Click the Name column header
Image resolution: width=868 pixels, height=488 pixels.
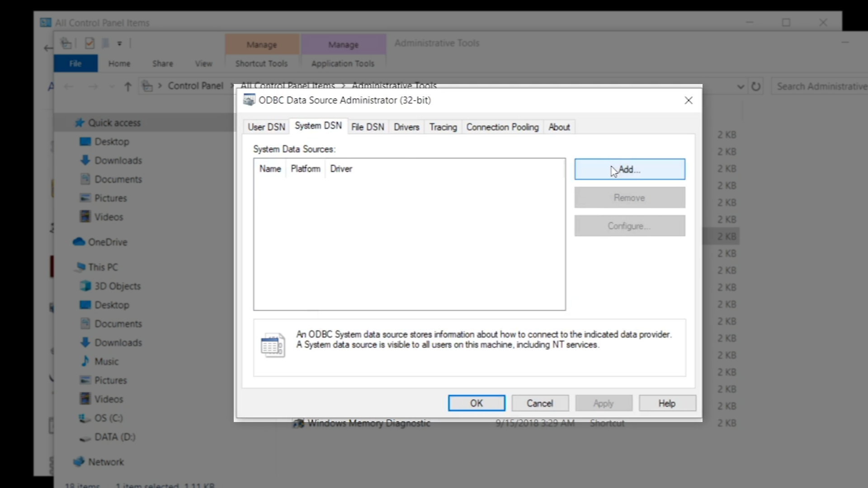pos(270,169)
